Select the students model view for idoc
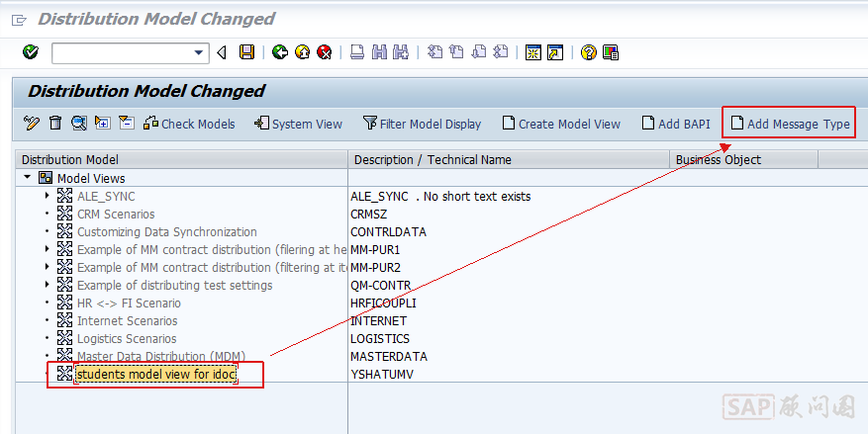Image resolution: width=868 pixels, height=434 pixels. point(155,374)
